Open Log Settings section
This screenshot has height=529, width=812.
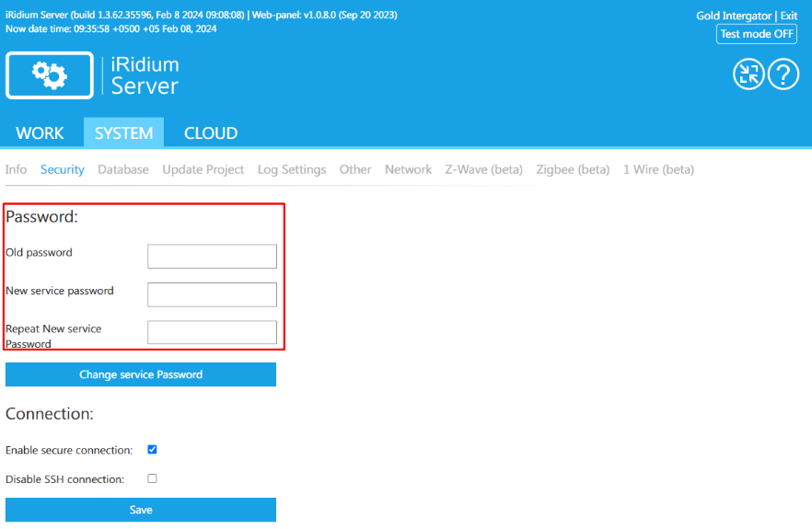tap(292, 169)
